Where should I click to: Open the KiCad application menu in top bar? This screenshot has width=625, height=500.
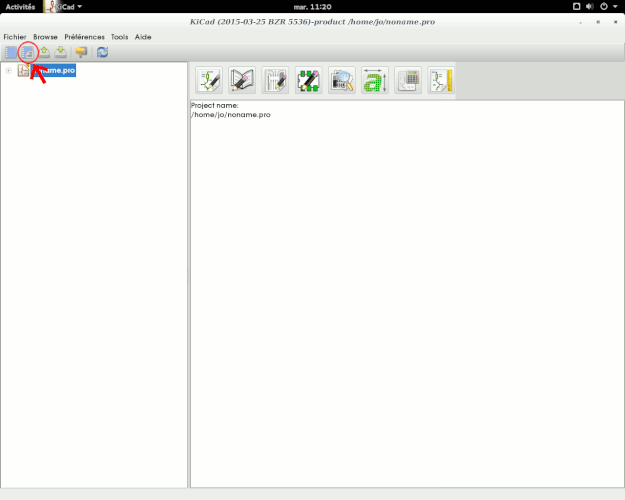64,7
